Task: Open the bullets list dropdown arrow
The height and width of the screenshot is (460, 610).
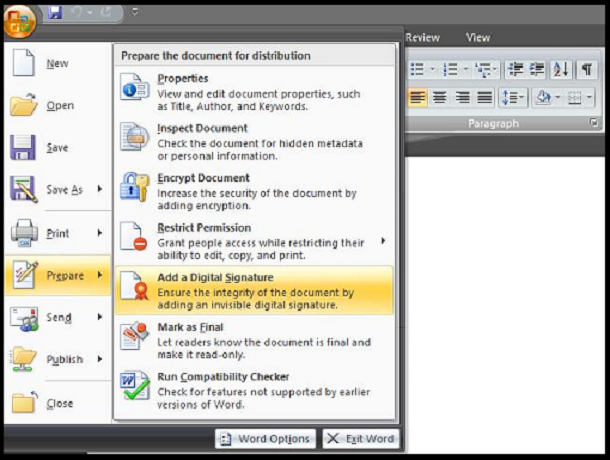Action: (431, 69)
